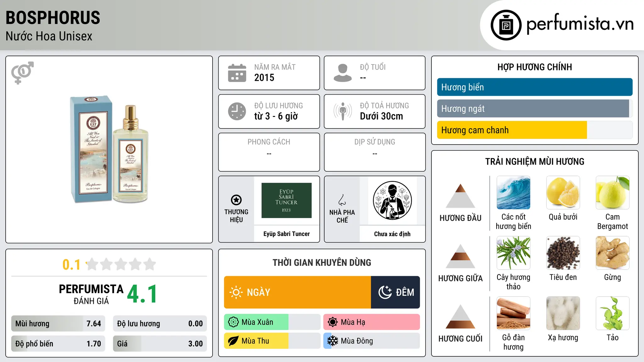Click the flower icon for Mùa Xuân
This screenshot has width=644, height=362.
point(233,322)
